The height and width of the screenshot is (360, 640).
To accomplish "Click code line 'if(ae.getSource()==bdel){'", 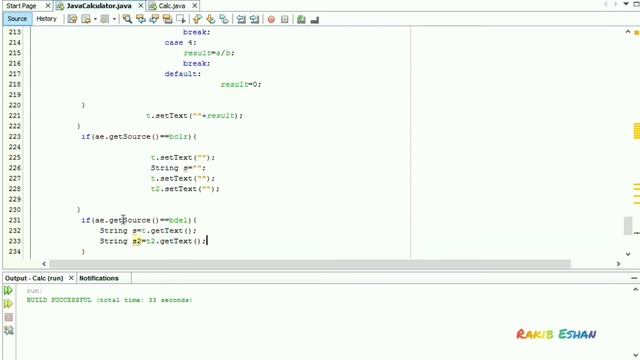I will tap(139, 220).
